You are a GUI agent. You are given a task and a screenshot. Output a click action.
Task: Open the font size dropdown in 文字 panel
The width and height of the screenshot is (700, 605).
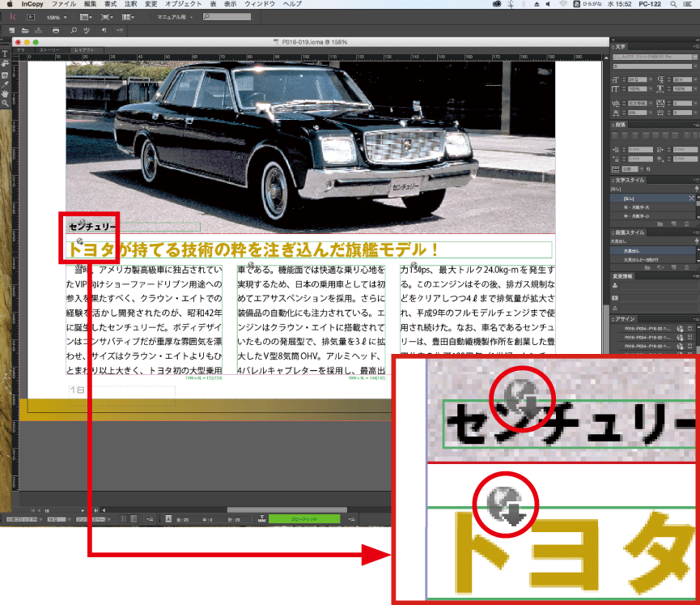[651, 79]
